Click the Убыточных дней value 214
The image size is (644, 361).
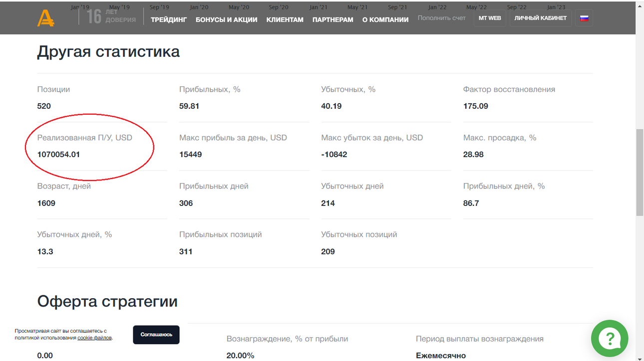tap(328, 203)
